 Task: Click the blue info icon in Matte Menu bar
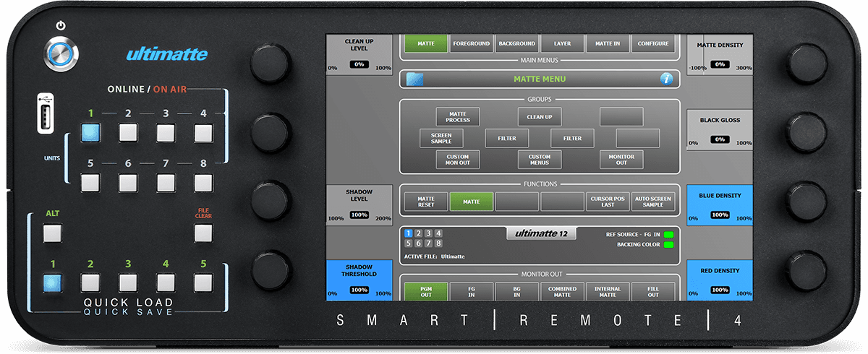point(667,79)
